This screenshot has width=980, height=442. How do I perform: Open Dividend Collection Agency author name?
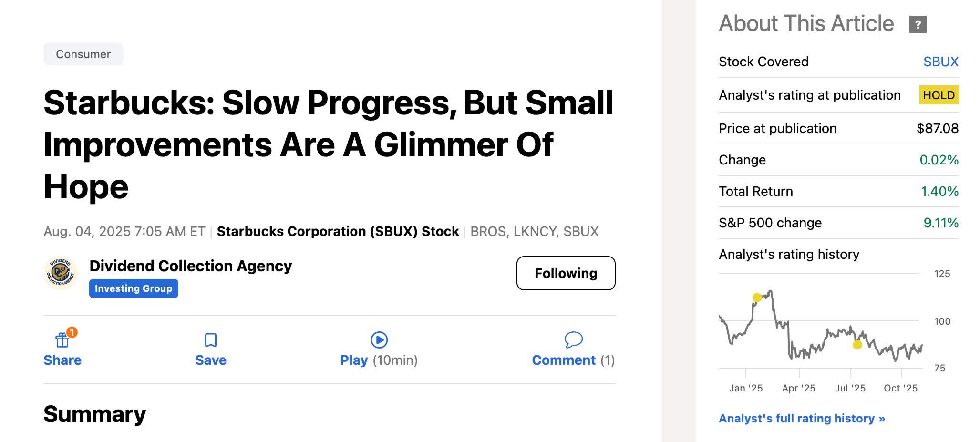[x=190, y=266]
